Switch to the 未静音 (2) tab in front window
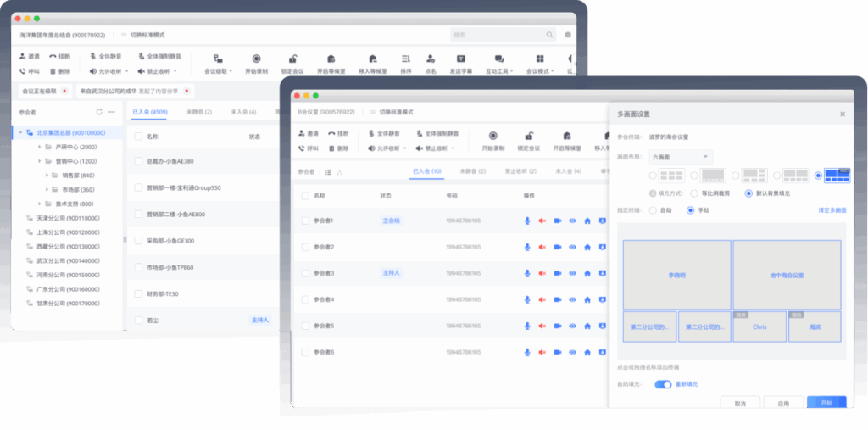 pos(472,171)
